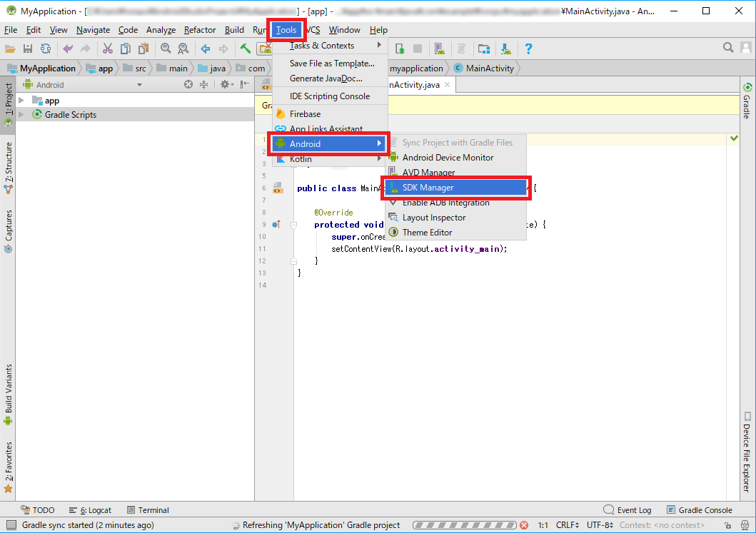Click the Open file toolbar icon
This screenshot has height=533, width=756.
tap(10, 49)
